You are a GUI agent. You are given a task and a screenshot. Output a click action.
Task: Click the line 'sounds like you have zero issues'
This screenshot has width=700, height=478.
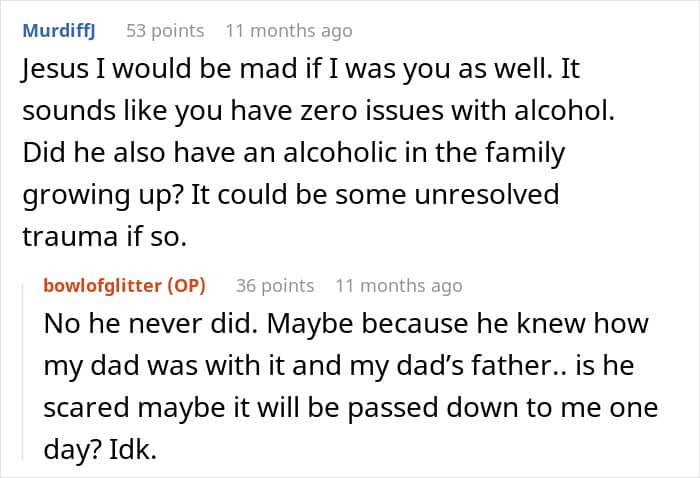click(x=319, y=111)
